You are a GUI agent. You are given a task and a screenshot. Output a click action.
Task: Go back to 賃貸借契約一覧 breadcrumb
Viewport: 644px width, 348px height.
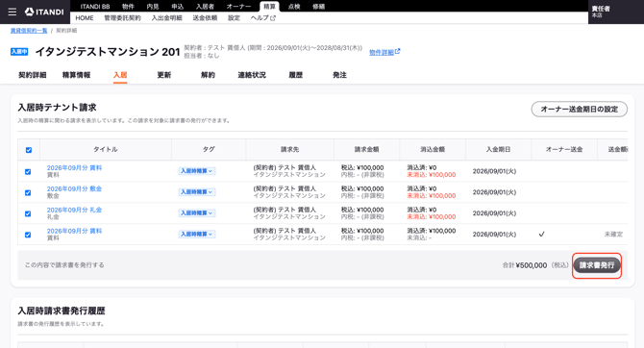[29, 31]
